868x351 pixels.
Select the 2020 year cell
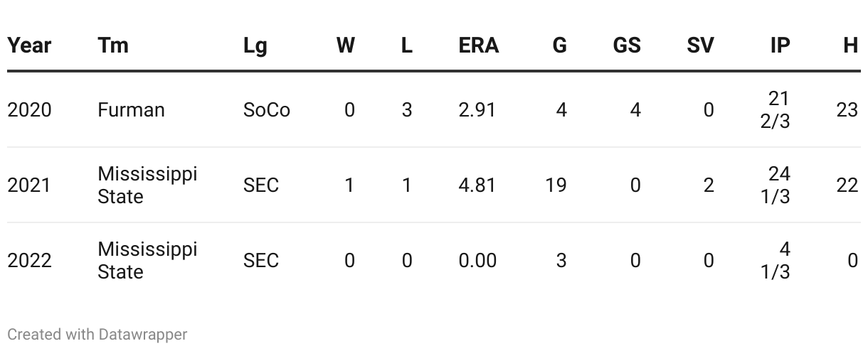(x=29, y=110)
